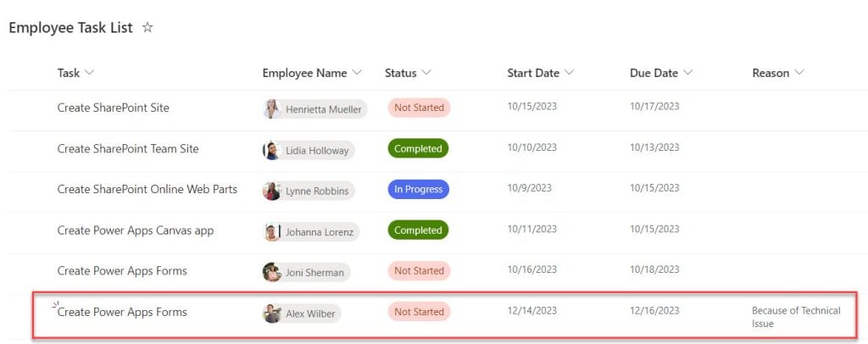The height and width of the screenshot is (344, 868).
Task: Select the Henrietta Mueller name chip
Action: (x=315, y=109)
